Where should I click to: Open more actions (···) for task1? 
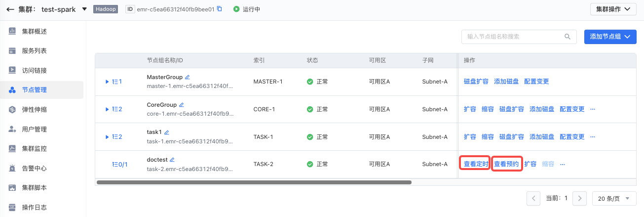pyautogui.click(x=593, y=137)
